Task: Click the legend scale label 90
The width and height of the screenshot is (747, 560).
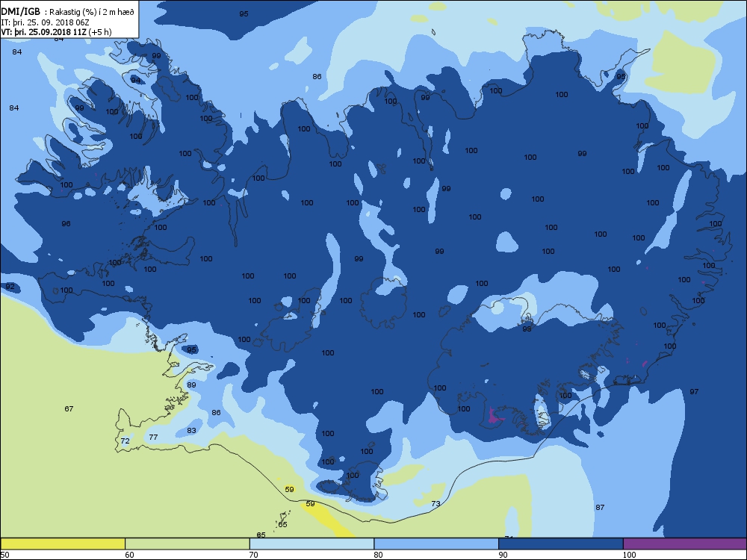Action: 503,554
